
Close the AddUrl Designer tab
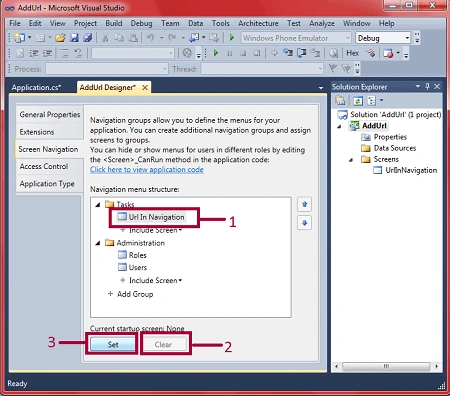point(145,88)
